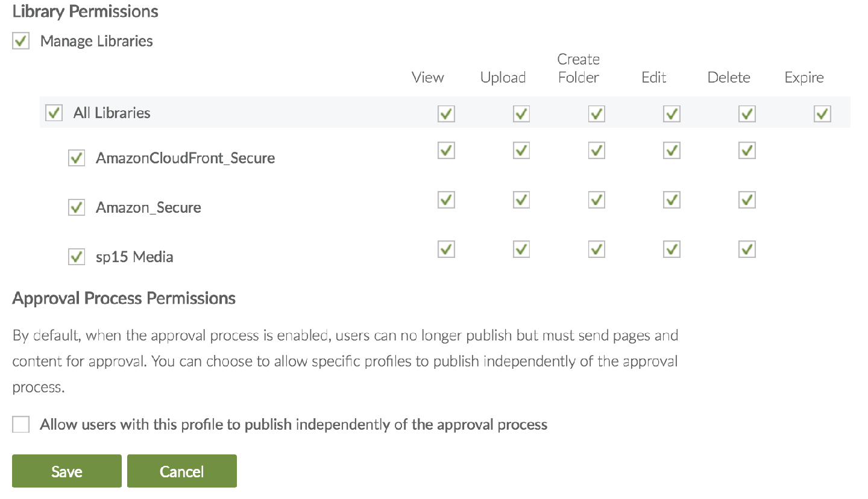Image resolution: width=868 pixels, height=499 pixels.
Task: Toggle the All Libraries row checkbox
Action: point(54,113)
